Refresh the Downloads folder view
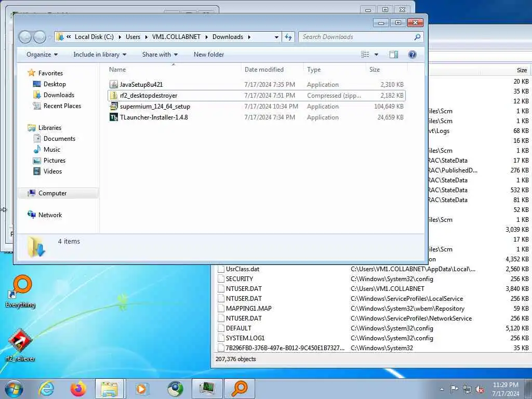 click(x=288, y=37)
